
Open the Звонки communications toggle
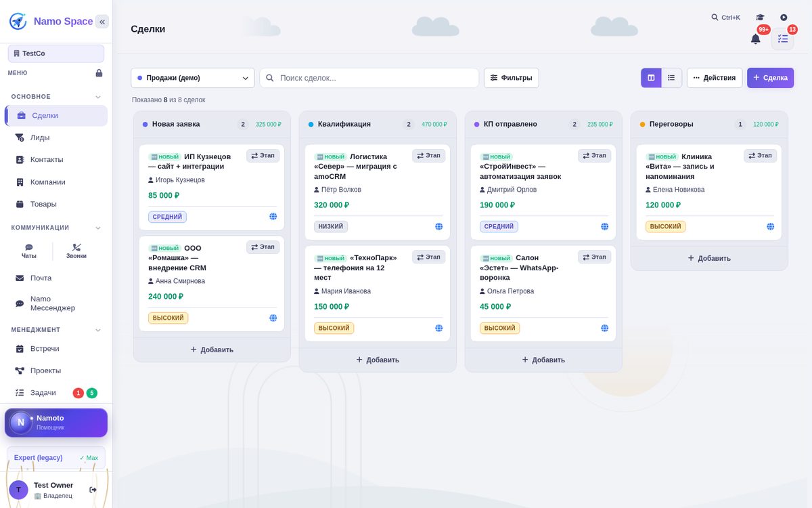click(x=76, y=251)
